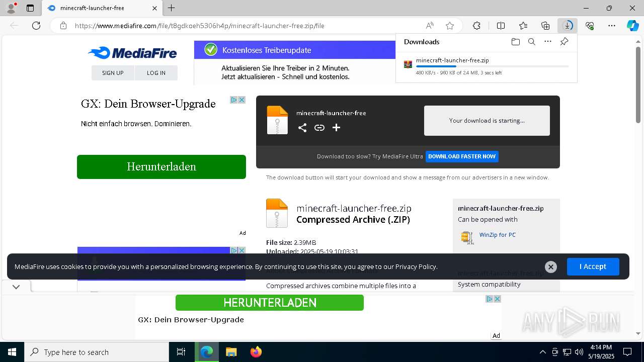644x362 pixels.
Task: Open Browser essentials heart icon
Action: [590, 26]
